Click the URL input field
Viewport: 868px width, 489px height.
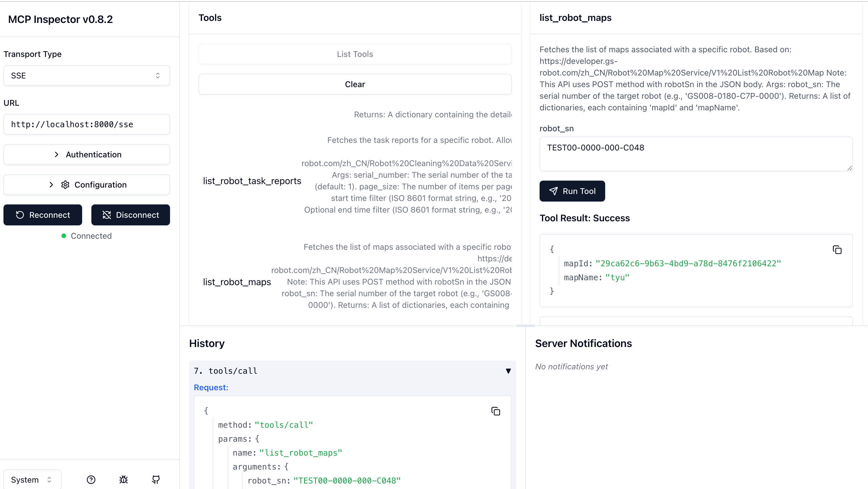87,125
